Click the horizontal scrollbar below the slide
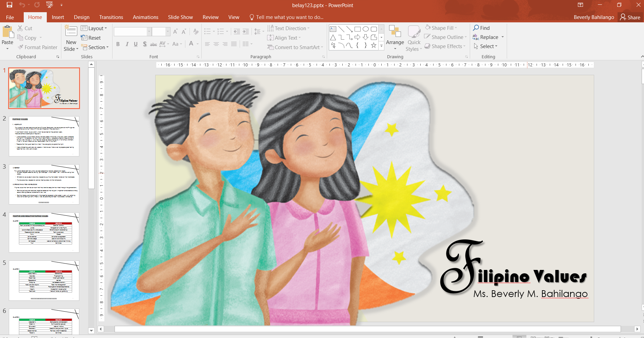This screenshot has height=338, width=644. pos(368,329)
